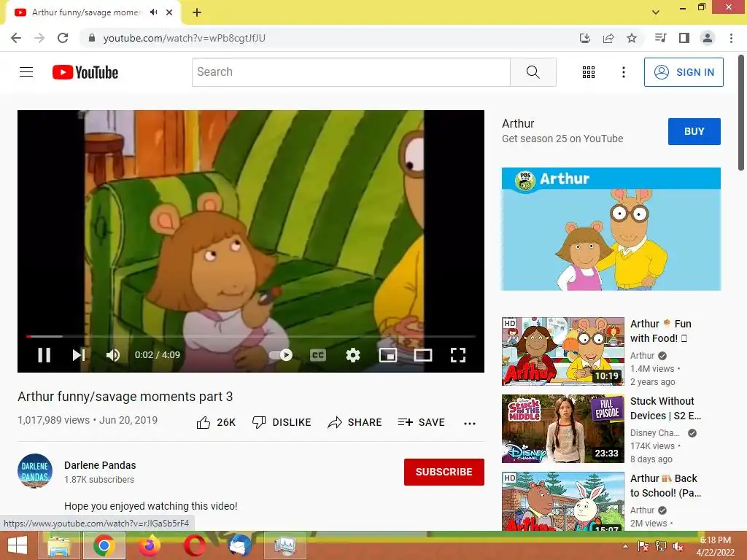This screenshot has width=747, height=560.
Task: Toggle Chrome side panel
Action: click(684, 38)
